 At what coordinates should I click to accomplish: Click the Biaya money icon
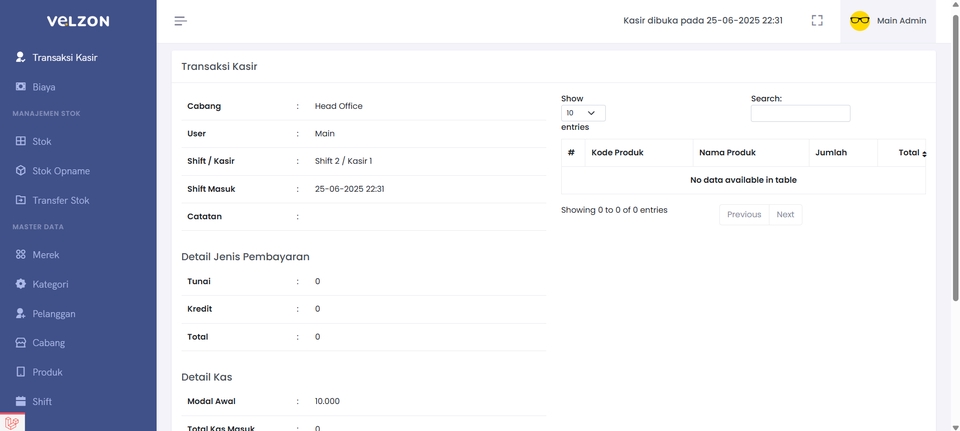[x=21, y=87]
